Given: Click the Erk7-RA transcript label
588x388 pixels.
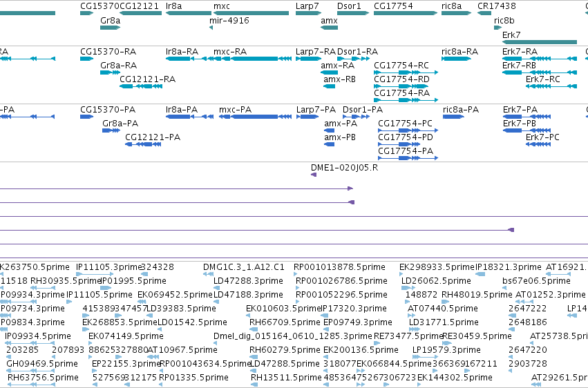Looking at the screenshot, I should click(520, 51).
